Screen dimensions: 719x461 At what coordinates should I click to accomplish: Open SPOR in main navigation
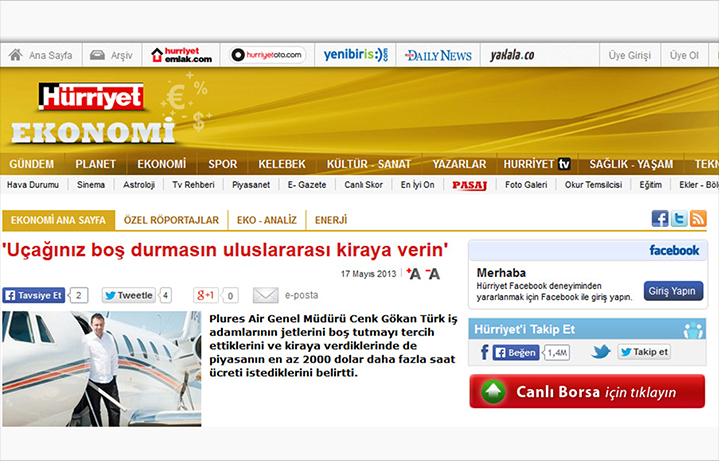(x=222, y=164)
